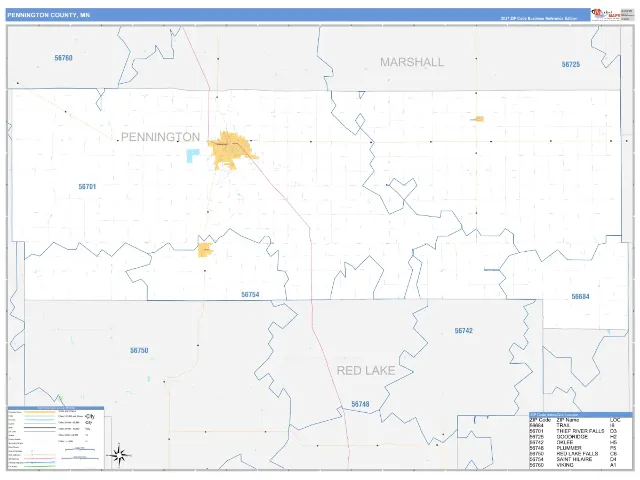Click GOODRIDGE in the ZIP index table
The height and width of the screenshot is (480, 640).
point(572,437)
